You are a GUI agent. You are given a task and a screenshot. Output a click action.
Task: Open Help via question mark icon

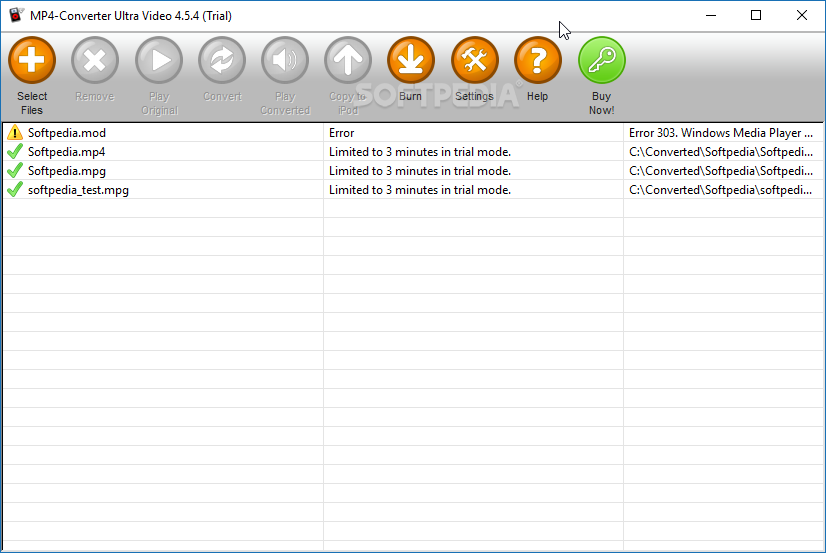(x=538, y=60)
